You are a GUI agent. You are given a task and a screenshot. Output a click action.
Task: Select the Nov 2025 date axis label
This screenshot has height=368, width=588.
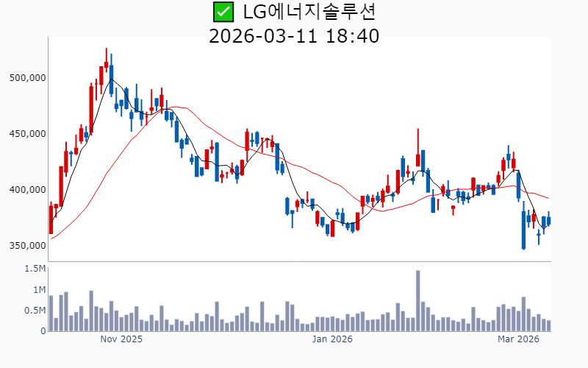pyautogui.click(x=121, y=340)
